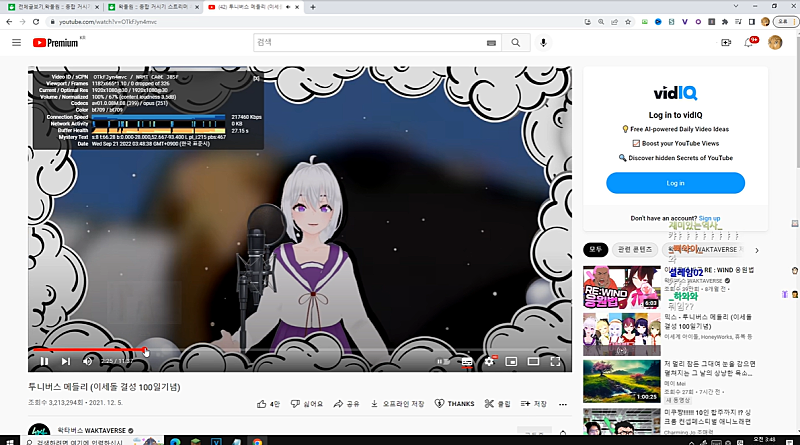This screenshot has height=445, width=800.
Task: Open the browser zoom magnifier icon
Action: pos(601,22)
